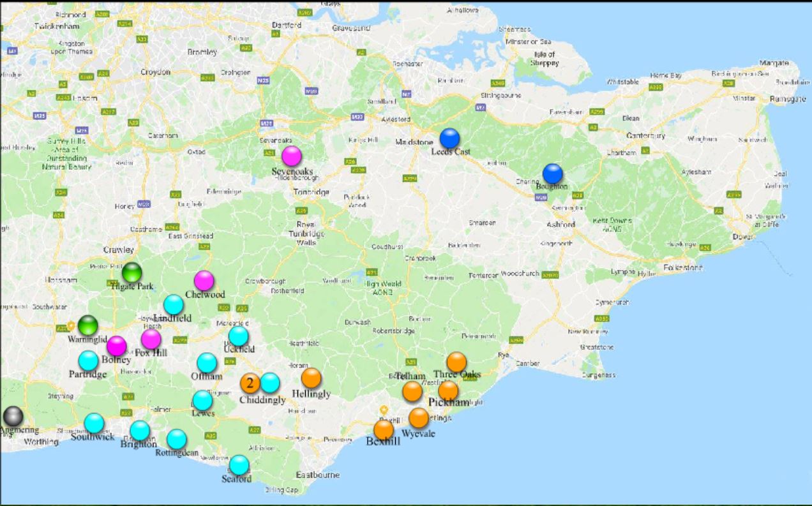Select the Isle of Sheppey label
812x506 pixels.
point(545,59)
